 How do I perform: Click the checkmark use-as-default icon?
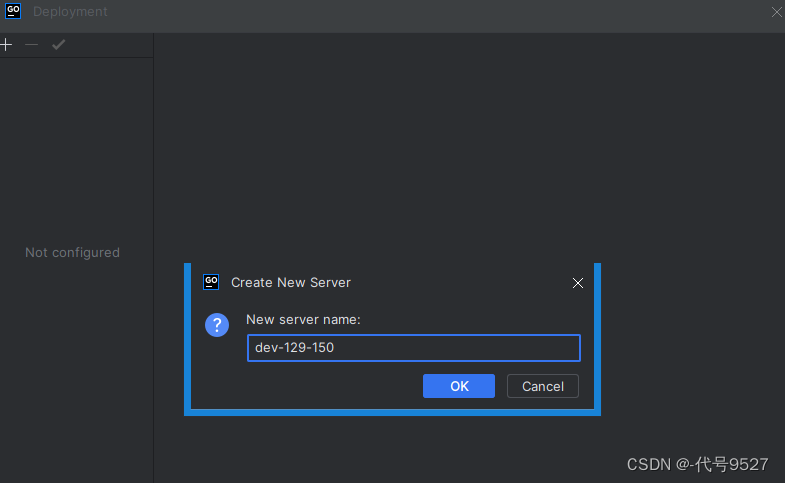tap(59, 45)
